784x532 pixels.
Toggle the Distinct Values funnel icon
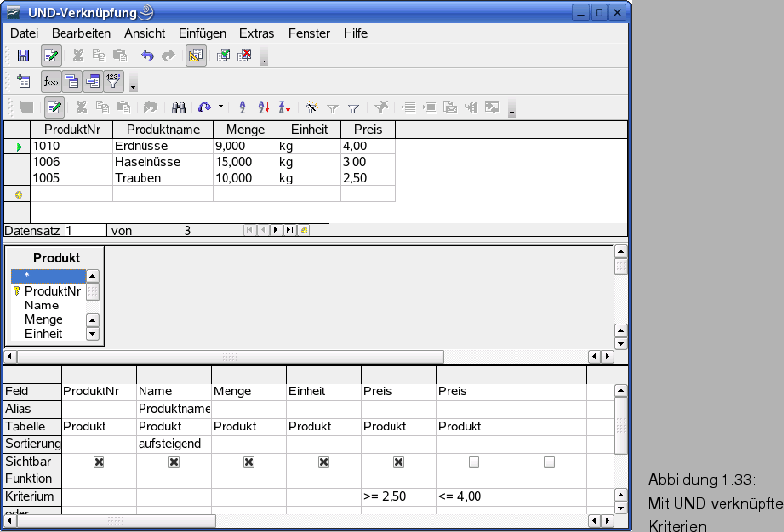114,81
